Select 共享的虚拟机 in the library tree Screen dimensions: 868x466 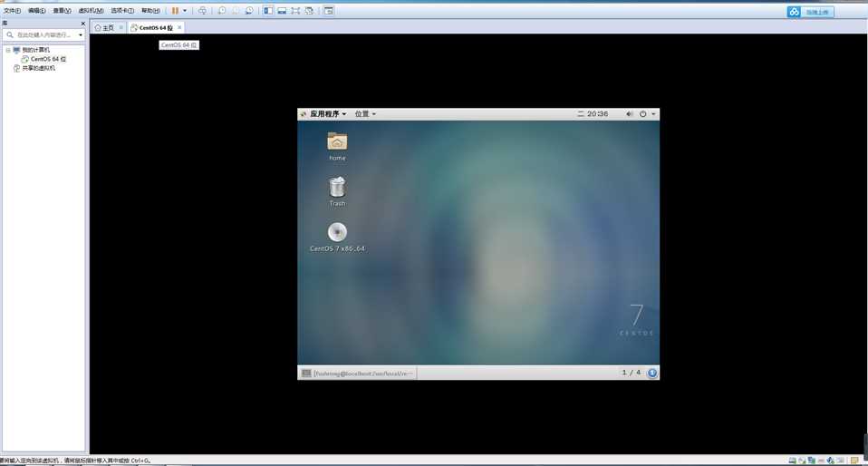pyautogui.click(x=38, y=68)
